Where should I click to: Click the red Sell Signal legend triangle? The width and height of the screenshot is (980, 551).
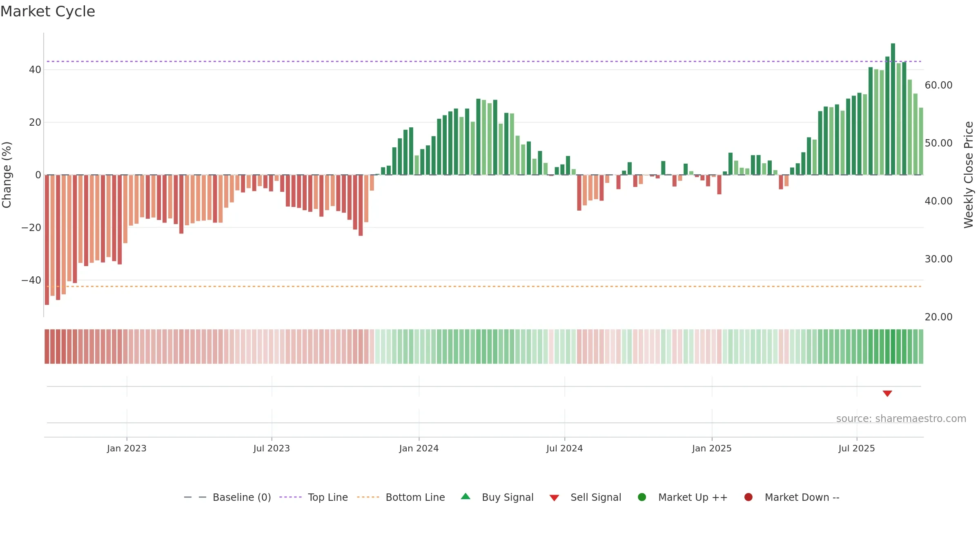coord(554,498)
